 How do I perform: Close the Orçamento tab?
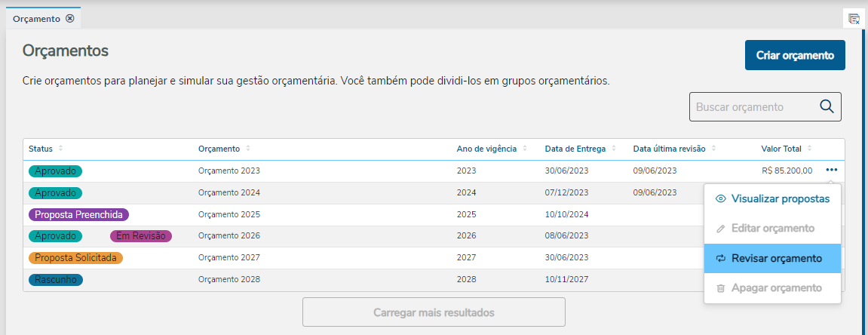point(70,18)
